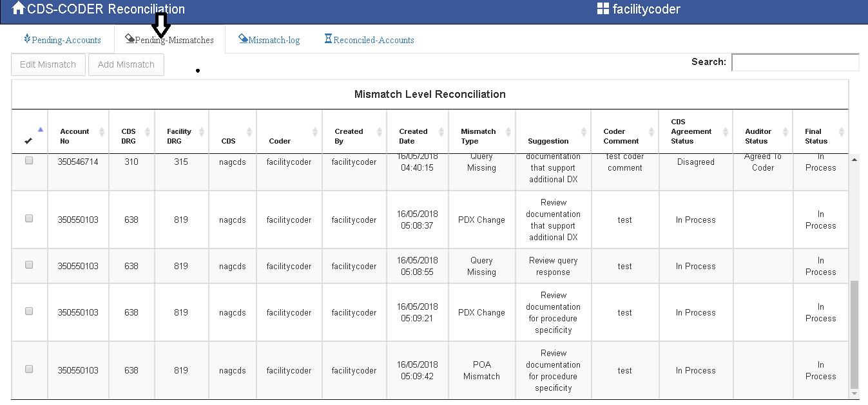Click the Pending-Accounts tab icon
Screen dimensions: 868x405
coord(27,39)
